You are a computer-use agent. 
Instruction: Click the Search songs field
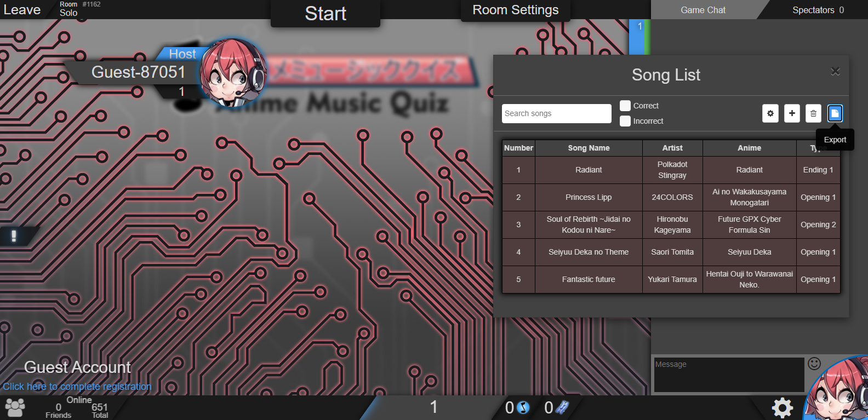click(x=557, y=113)
